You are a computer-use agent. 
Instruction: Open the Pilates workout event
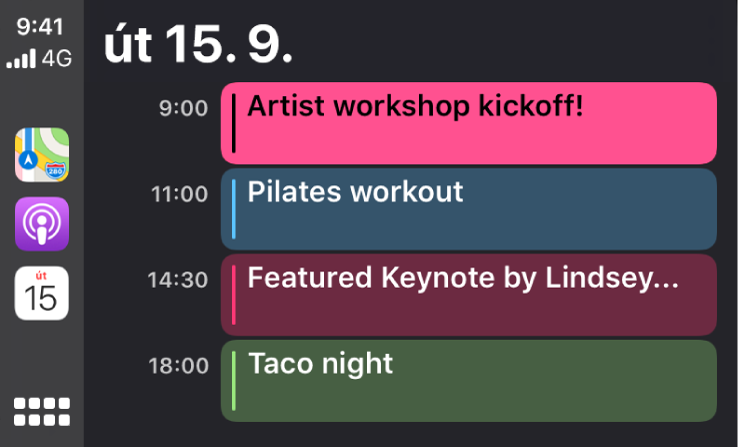pyautogui.click(x=469, y=209)
